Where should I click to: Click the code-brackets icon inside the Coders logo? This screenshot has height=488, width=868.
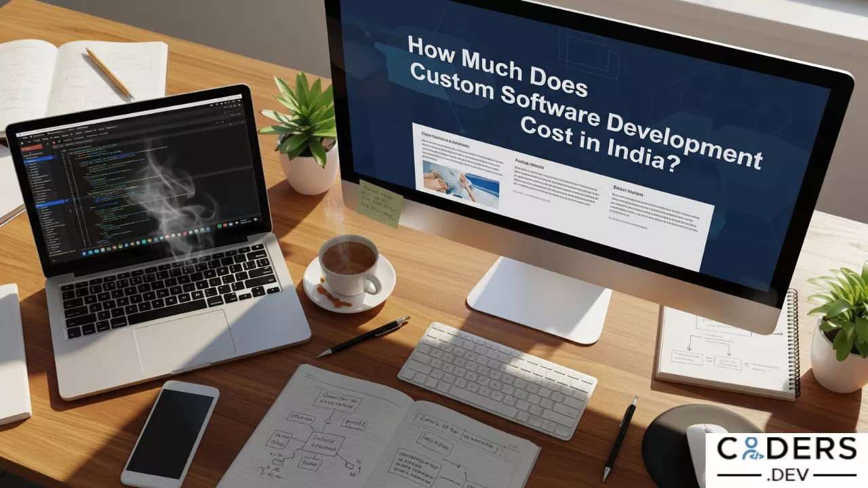pos(751,449)
